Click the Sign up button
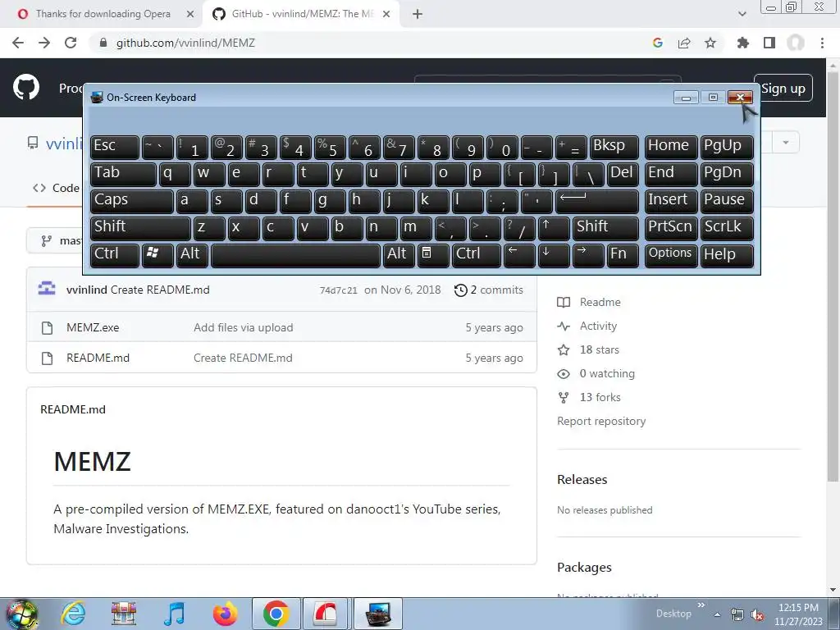The image size is (840, 630). click(783, 89)
